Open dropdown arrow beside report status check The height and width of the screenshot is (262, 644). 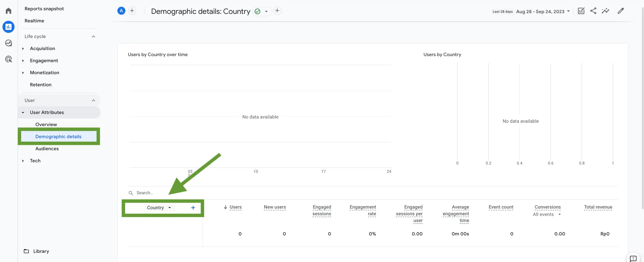coord(266,11)
